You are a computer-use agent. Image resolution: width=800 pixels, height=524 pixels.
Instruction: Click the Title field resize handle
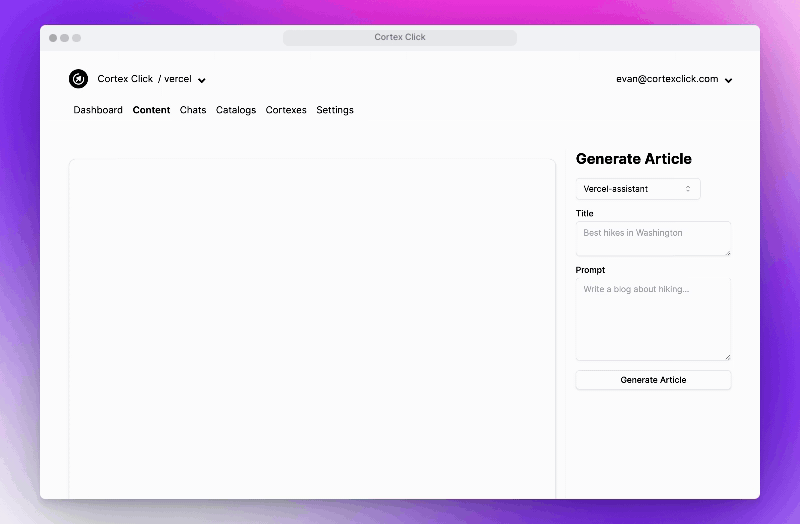click(728, 252)
